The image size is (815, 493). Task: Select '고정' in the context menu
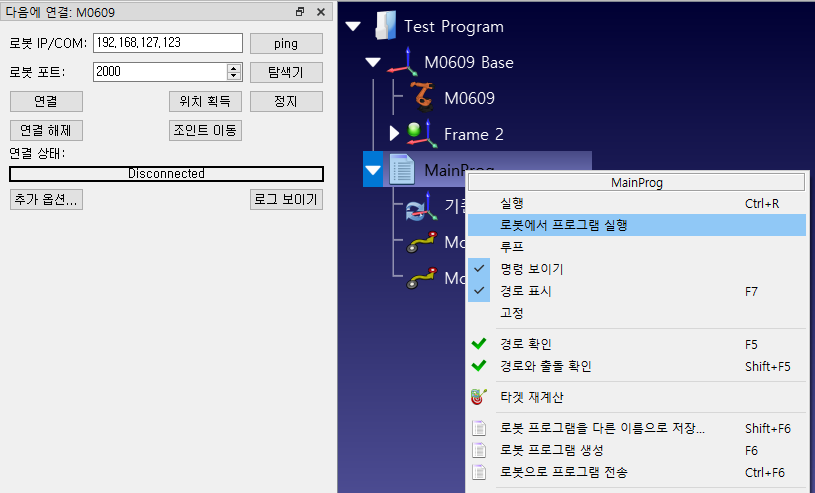tap(637, 313)
